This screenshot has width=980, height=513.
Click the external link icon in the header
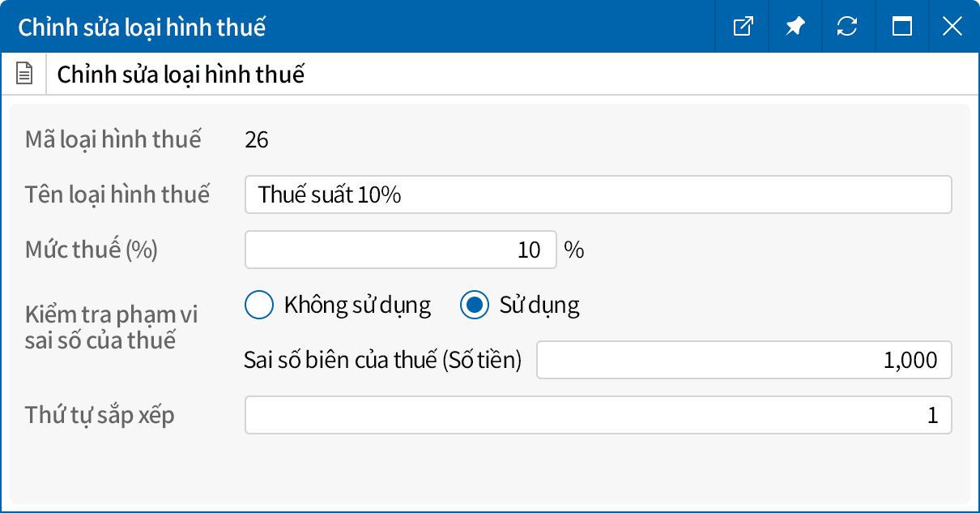(x=742, y=26)
